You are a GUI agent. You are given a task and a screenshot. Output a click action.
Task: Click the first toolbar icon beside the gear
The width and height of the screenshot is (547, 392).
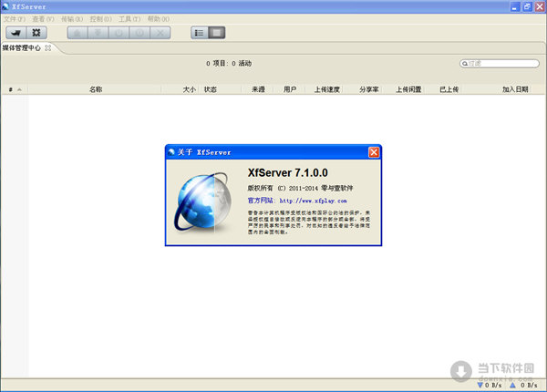point(16,33)
